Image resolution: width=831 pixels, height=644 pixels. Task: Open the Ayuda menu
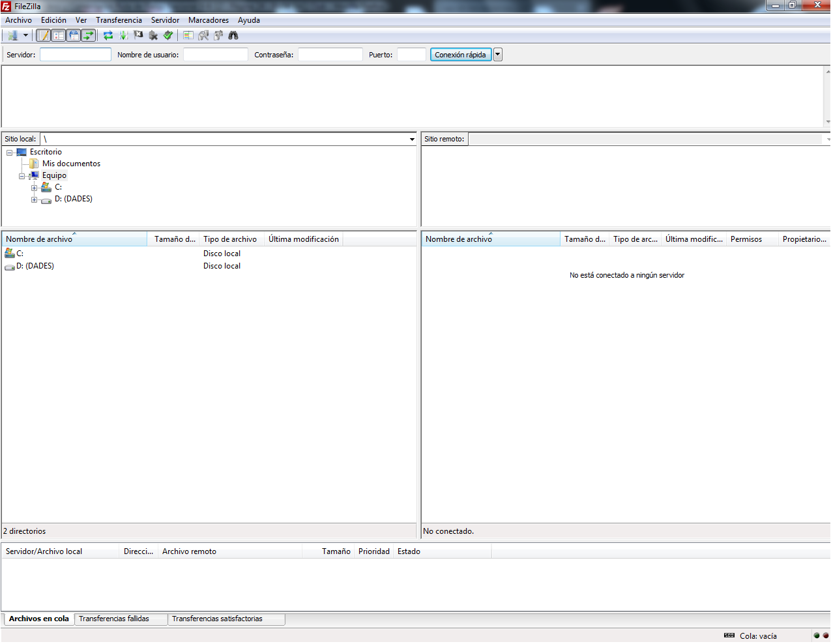point(249,20)
